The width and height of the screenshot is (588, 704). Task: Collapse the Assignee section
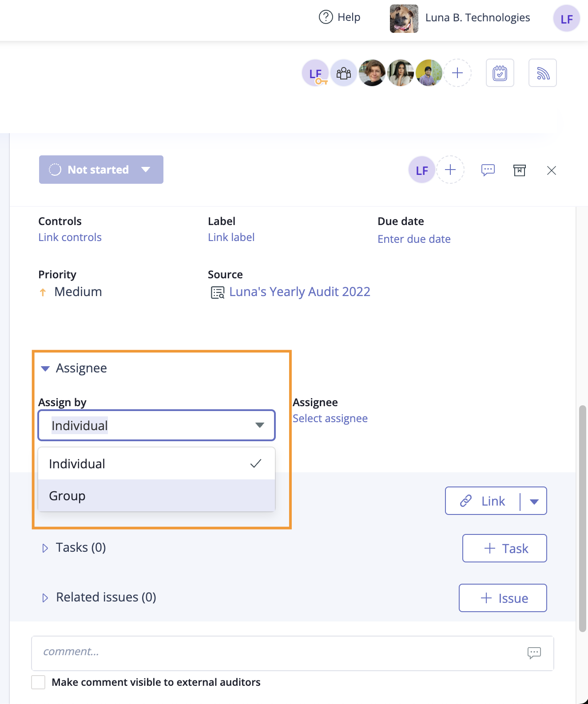45,368
